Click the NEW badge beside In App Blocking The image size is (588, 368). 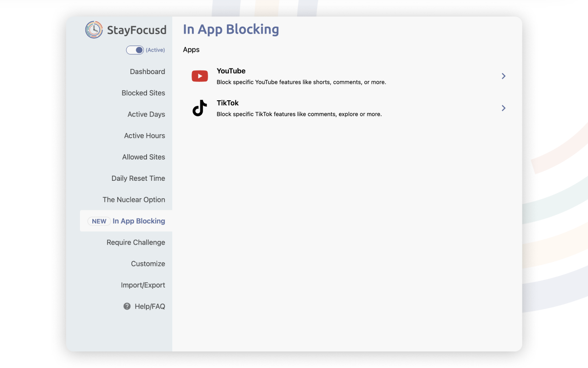pyautogui.click(x=99, y=221)
